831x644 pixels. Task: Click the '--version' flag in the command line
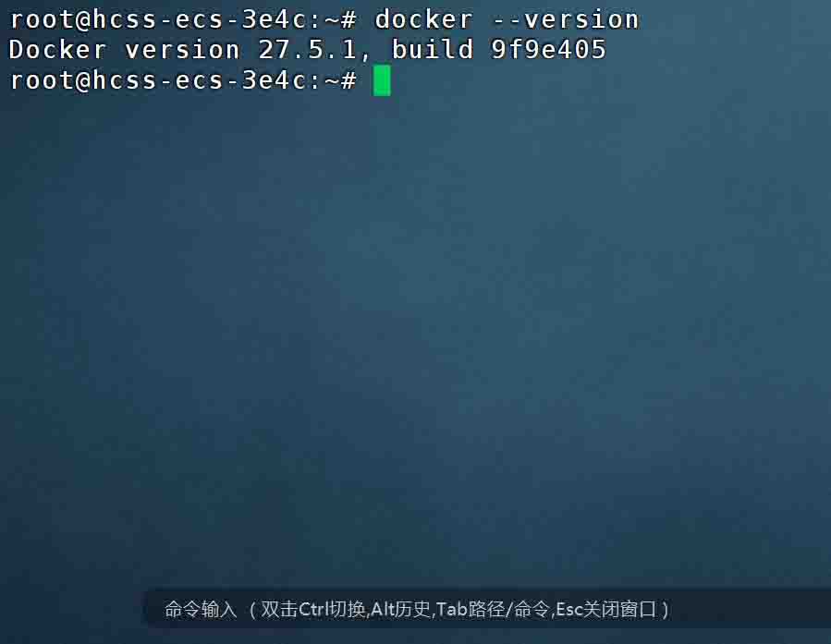coord(566,20)
